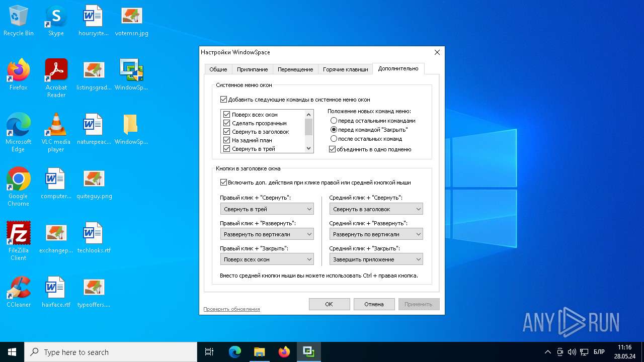Follow the 'Проверить обновления' link
644x362 pixels.
[x=231, y=309]
